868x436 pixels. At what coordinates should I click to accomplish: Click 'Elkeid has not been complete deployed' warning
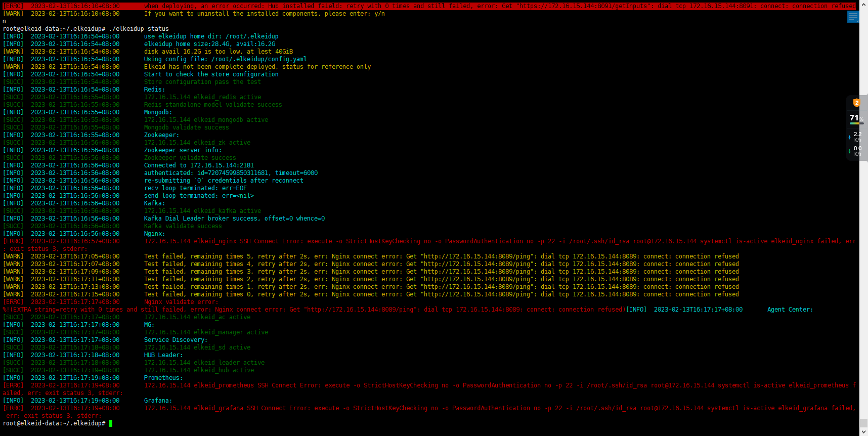pyautogui.click(x=257, y=67)
